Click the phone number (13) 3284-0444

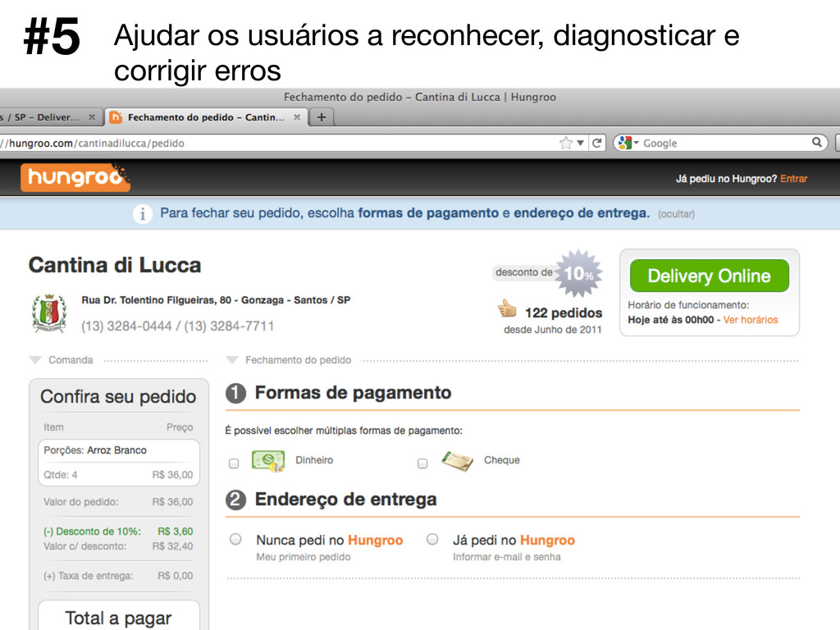(x=126, y=326)
